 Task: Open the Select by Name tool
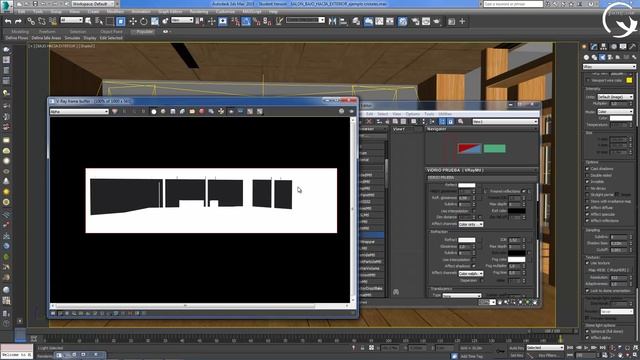(x=99, y=21)
